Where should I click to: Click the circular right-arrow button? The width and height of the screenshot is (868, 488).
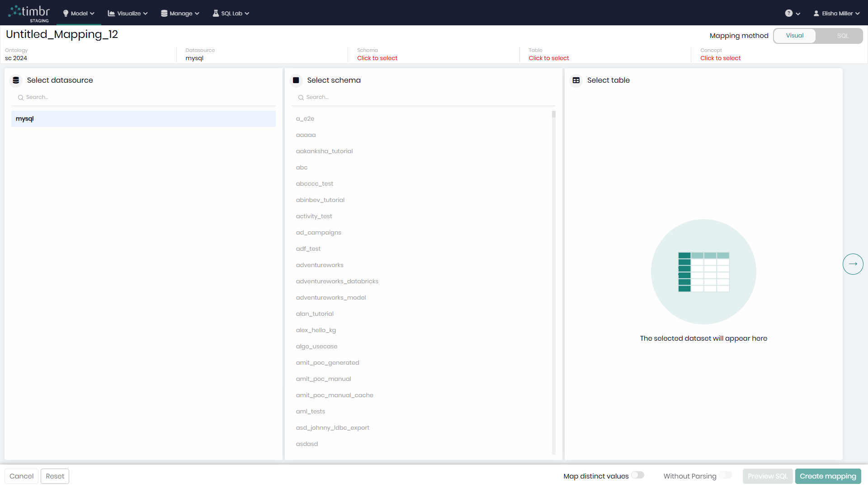tap(853, 264)
